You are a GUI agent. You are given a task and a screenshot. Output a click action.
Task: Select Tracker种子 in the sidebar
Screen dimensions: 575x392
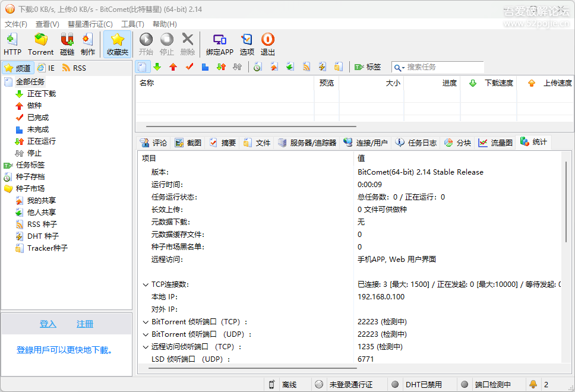click(48, 248)
